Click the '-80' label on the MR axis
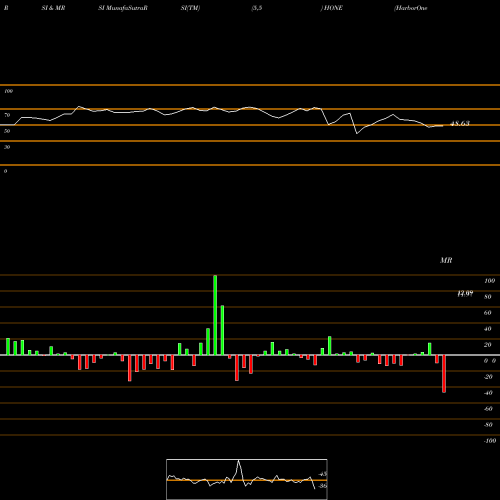Screen dimensions: 500x500 coord(488,425)
